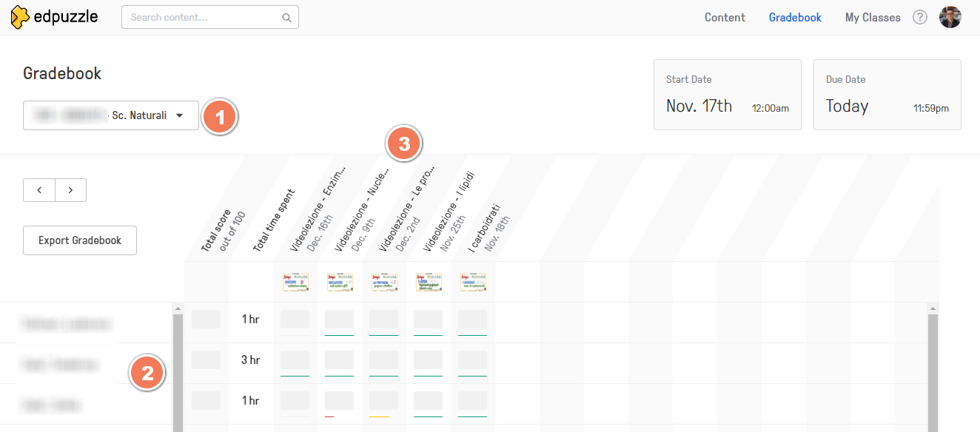Open the My Classes tab
Image resolution: width=980 pixels, height=432 pixels.
pyautogui.click(x=873, y=18)
